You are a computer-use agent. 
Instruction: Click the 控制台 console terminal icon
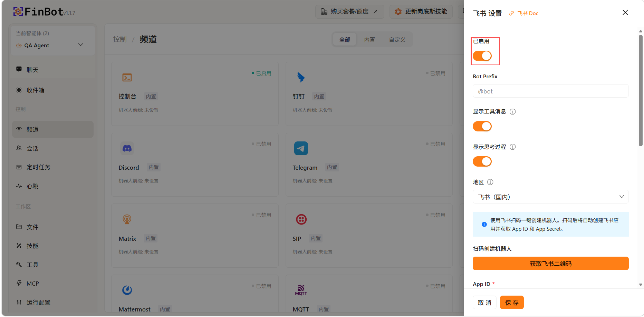point(127,78)
